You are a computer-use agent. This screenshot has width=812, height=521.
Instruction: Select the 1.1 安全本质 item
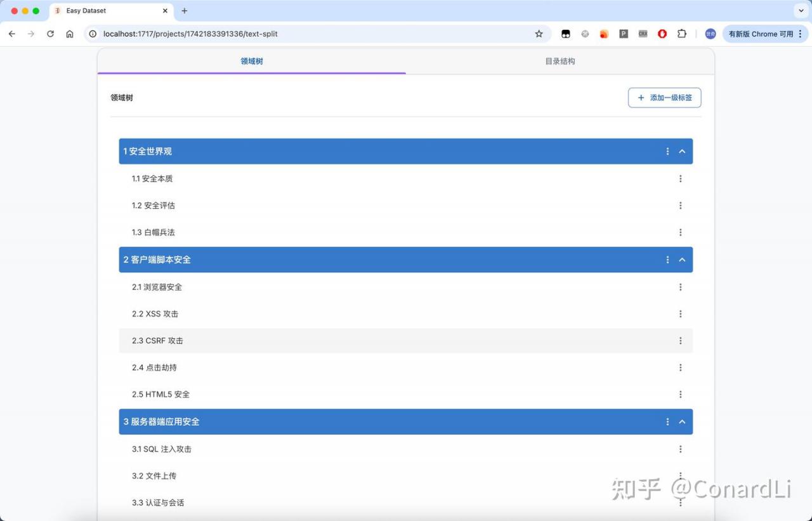(406, 178)
